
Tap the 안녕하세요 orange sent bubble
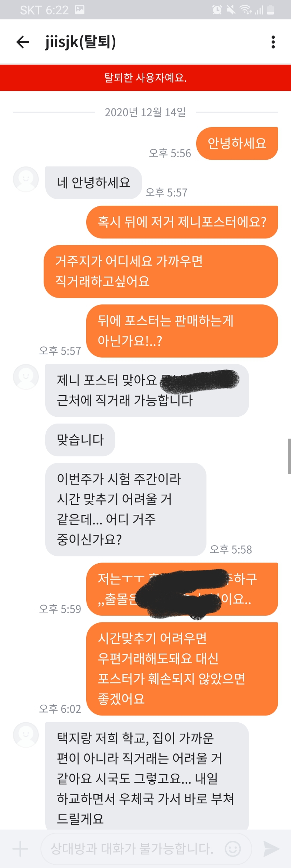(237, 143)
